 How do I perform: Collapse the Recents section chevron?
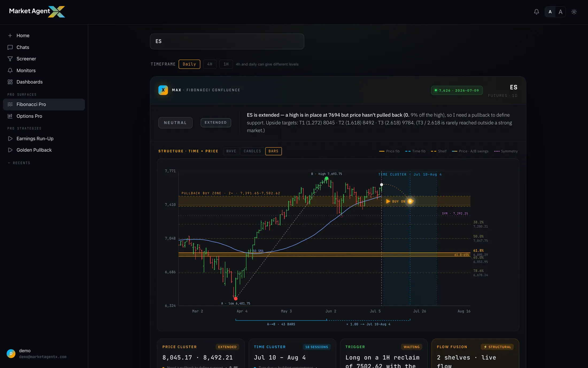[x=9, y=163]
